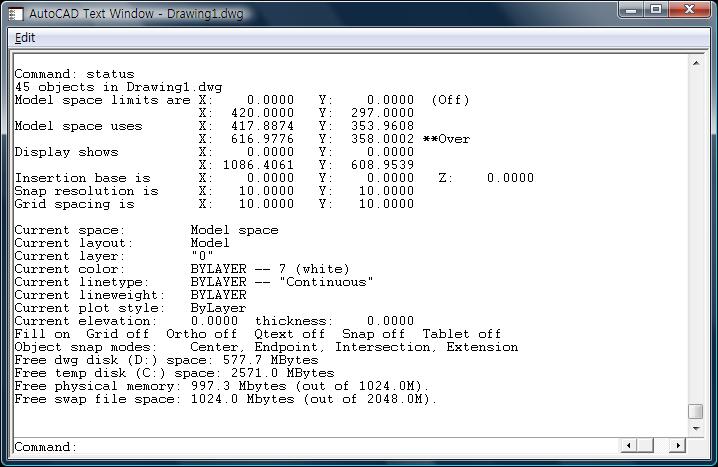Click the 'Grid spacing is' line
This screenshot has height=467, width=718.
(214, 204)
